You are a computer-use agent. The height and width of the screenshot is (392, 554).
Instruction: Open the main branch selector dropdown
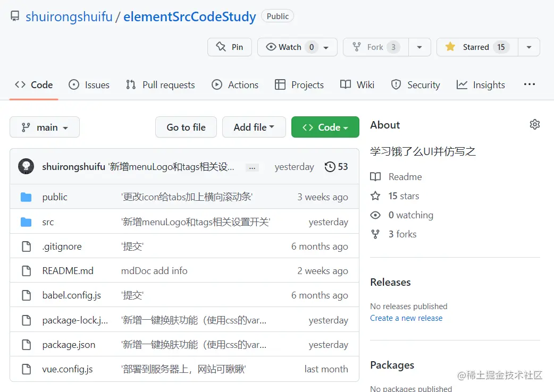45,127
